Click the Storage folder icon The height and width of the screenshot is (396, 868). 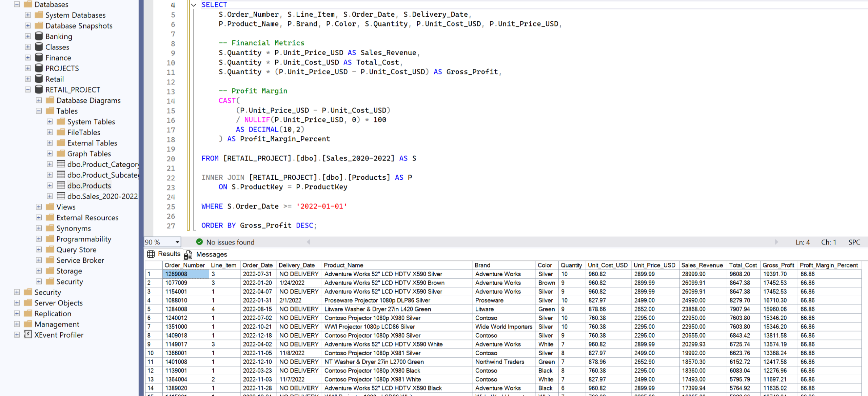[x=50, y=271]
